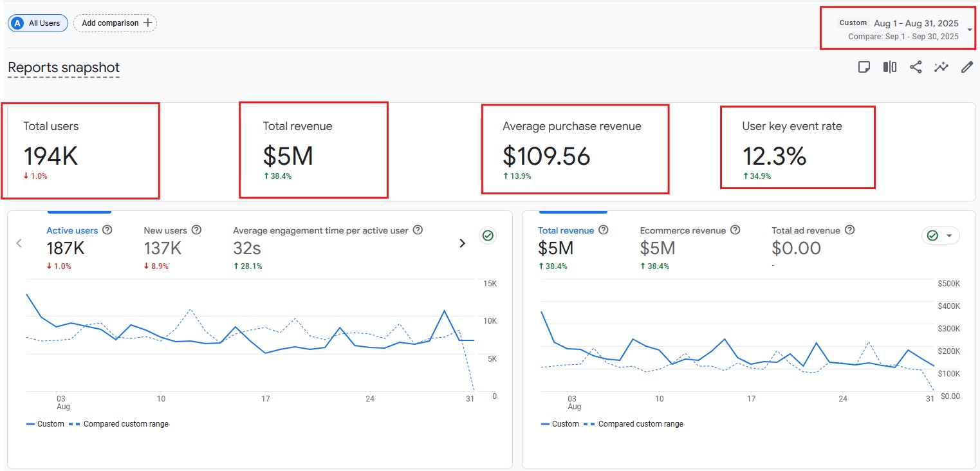
Task: Click the 137K new users value
Action: pyautogui.click(x=163, y=248)
